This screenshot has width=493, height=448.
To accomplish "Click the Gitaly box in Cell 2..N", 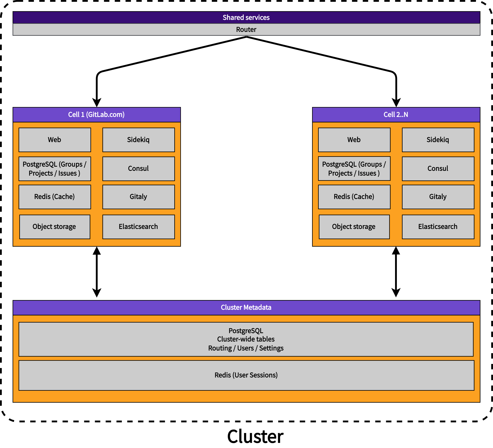I will tap(438, 197).
